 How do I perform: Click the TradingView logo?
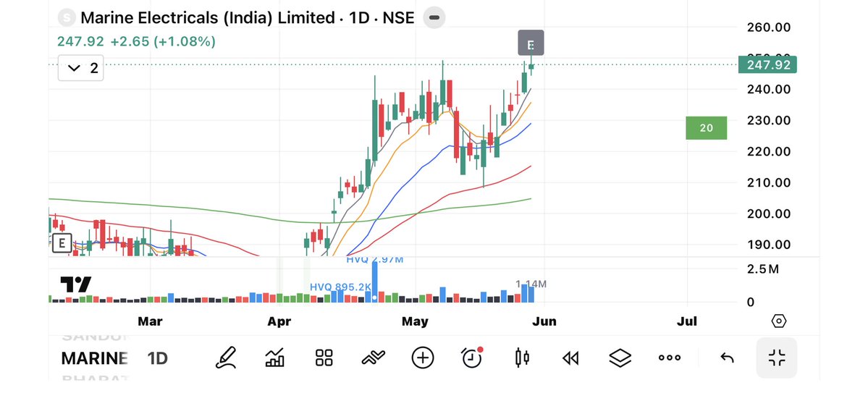(76, 284)
